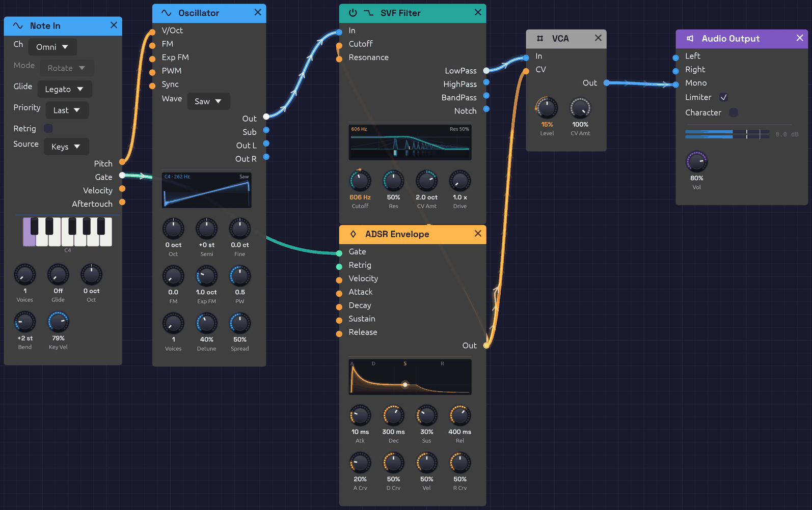Image resolution: width=812 pixels, height=510 pixels.
Task: Click the Oscillator Out L port
Action: tap(266, 144)
